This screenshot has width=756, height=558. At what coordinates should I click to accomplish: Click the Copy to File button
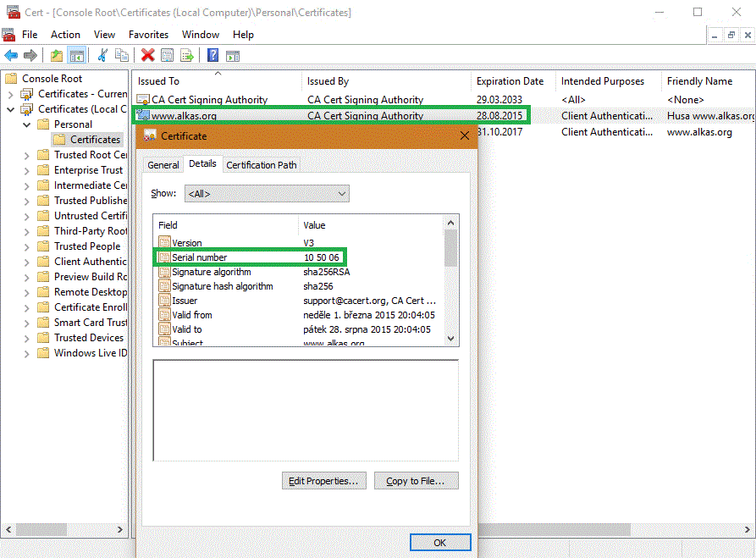tap(416, 481)
